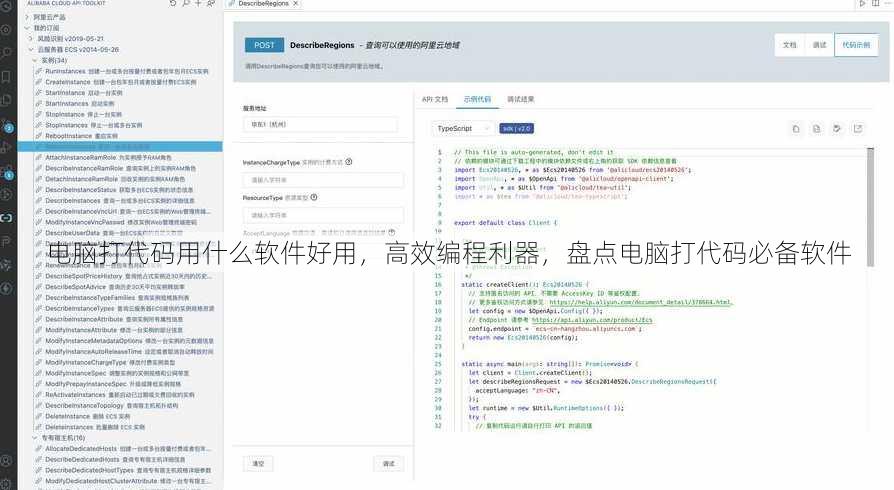Viewport: 894px width, 490px height.
Task: Click the InstanceChargeType input field
Action: point(323,180)
